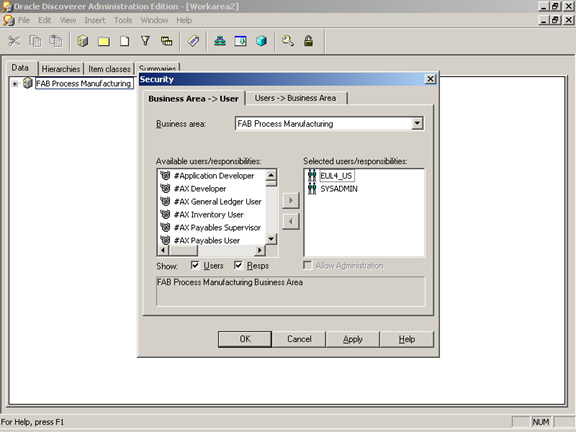Click the #Application Developer responsibility icon
The image size is (576, 432).
(165, 176)
